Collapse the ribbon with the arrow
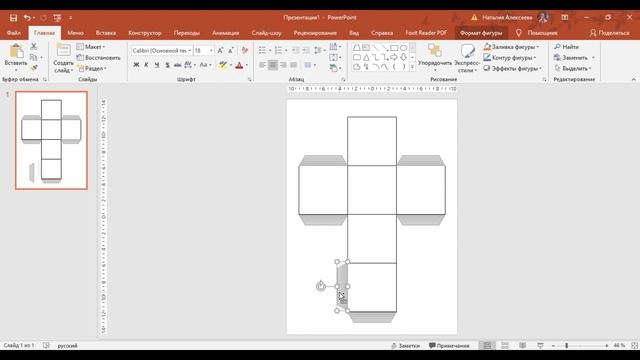 tap(633, 79)
